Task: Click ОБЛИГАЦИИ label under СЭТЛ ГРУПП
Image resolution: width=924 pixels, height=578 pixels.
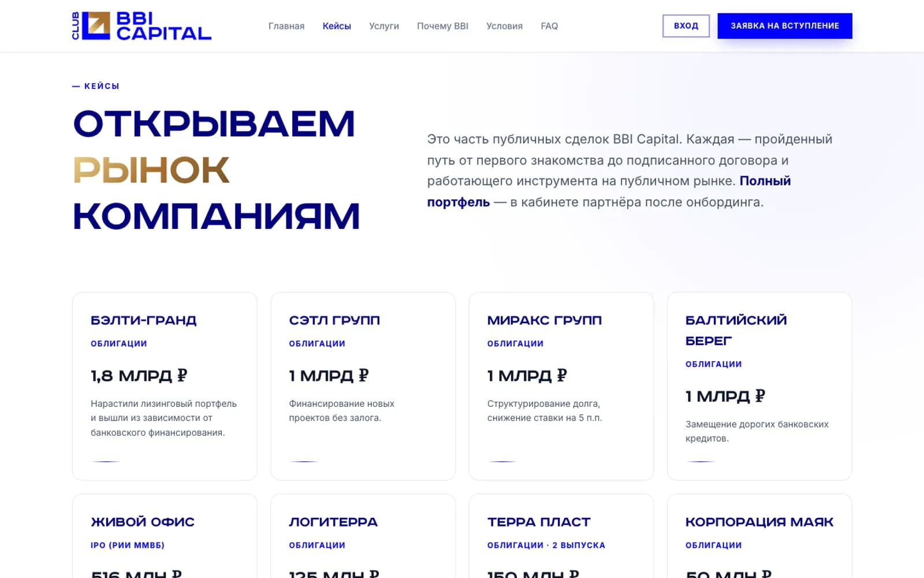Action: click(317, 343)
